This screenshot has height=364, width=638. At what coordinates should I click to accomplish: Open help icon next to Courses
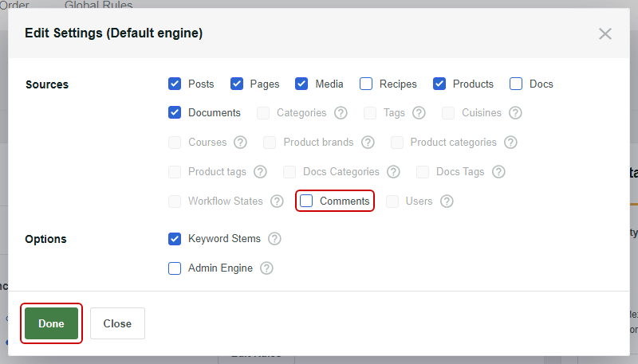pyautogui.click(x=240, y=143)
